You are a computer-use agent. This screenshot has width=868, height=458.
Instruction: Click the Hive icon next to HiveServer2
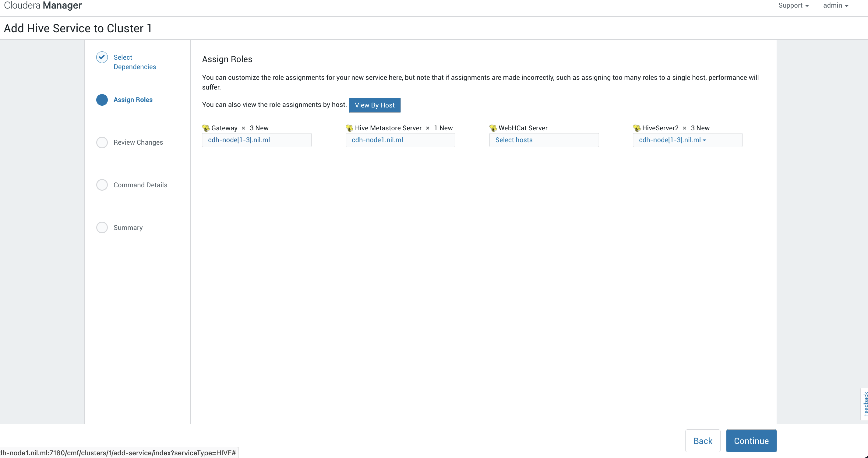pos(637,128)
